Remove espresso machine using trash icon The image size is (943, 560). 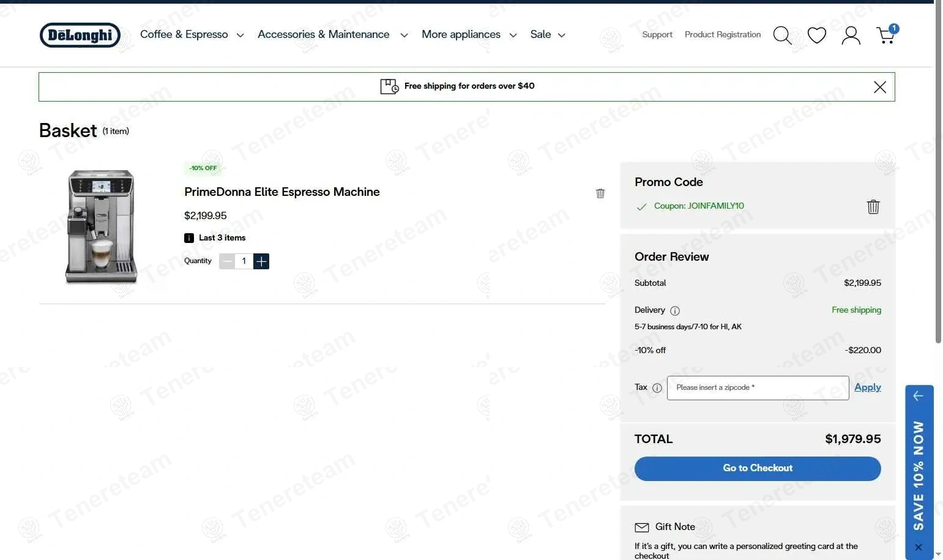(600, 193)
